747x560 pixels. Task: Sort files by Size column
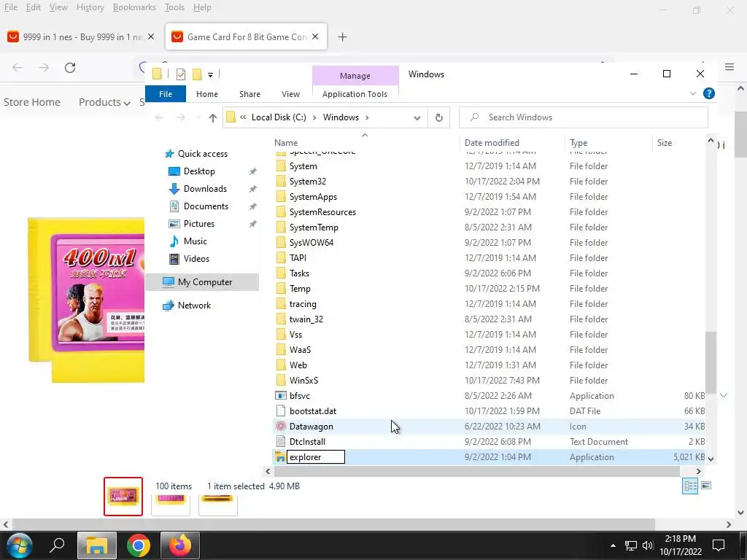[664, 143]
